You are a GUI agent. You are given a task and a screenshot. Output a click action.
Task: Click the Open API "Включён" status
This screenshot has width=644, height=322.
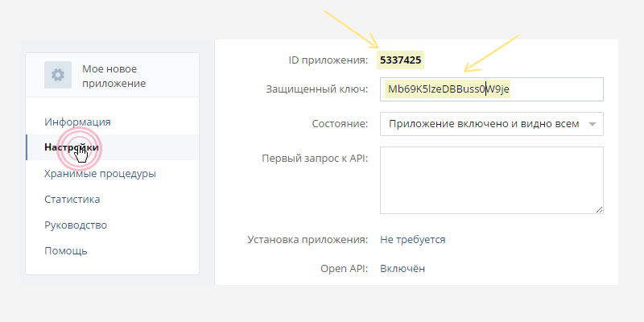402,268
